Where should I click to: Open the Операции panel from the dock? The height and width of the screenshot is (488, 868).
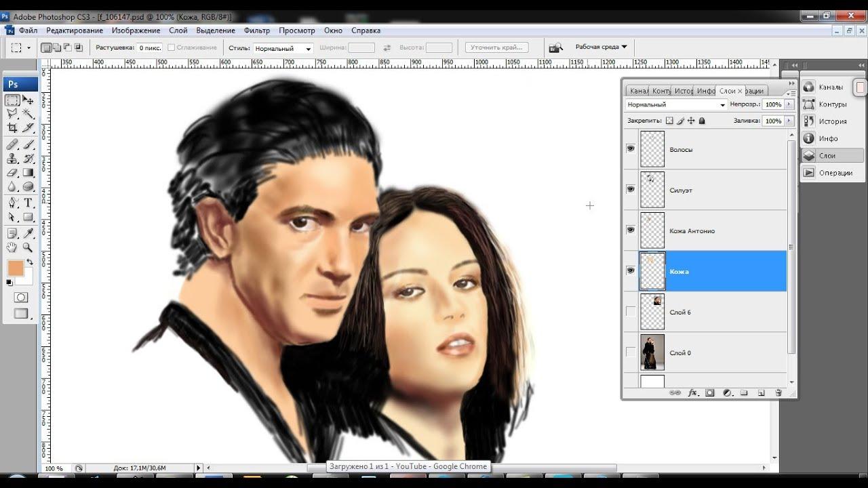pyautogui.click(x=835, y=173)
